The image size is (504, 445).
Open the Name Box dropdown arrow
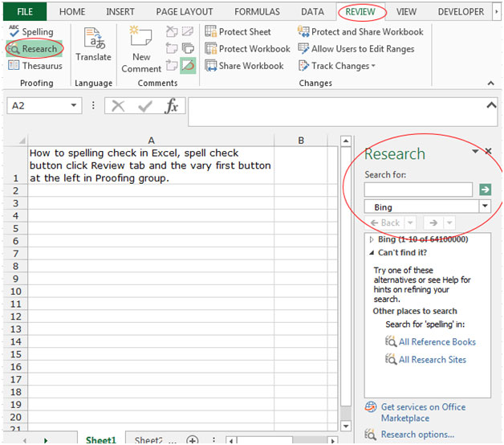click(x=74, y=105)
